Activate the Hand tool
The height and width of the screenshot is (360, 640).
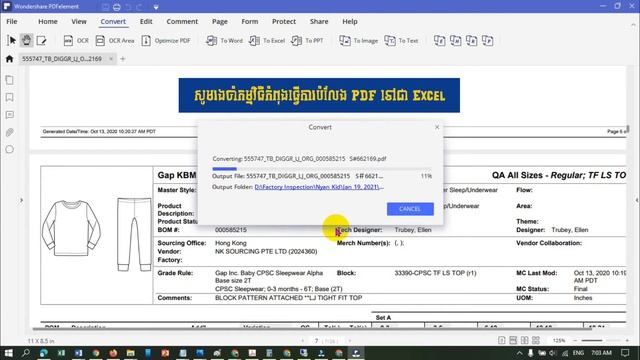(27, 40)
